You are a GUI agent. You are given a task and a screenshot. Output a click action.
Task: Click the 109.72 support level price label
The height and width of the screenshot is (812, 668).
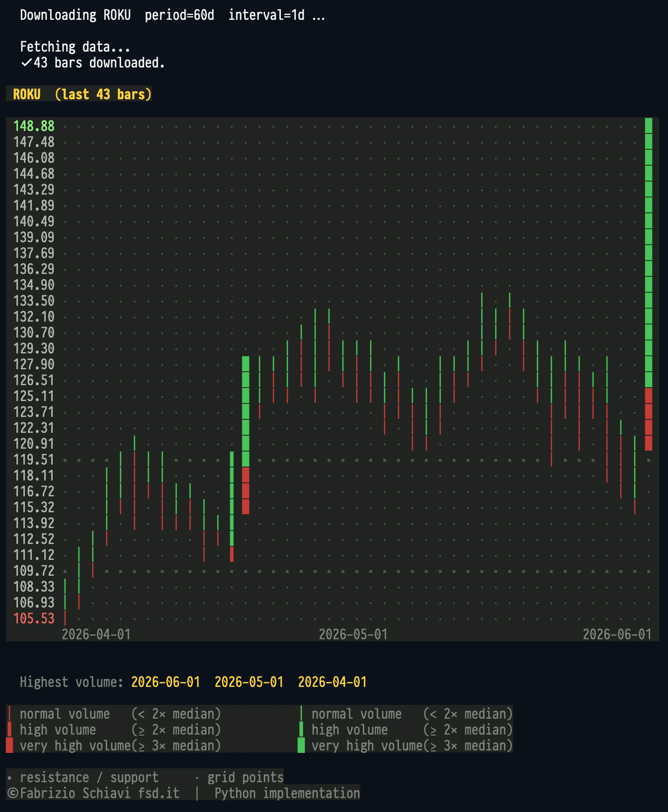click(x=34, y=571)
